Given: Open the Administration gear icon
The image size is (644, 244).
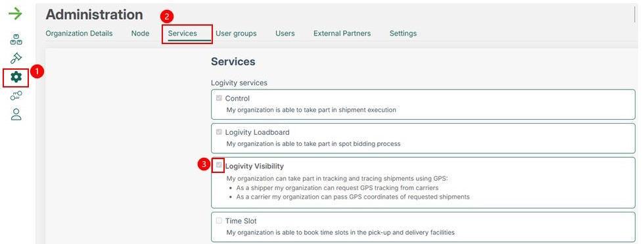Looking at the screenshot, I should [16, 77].
